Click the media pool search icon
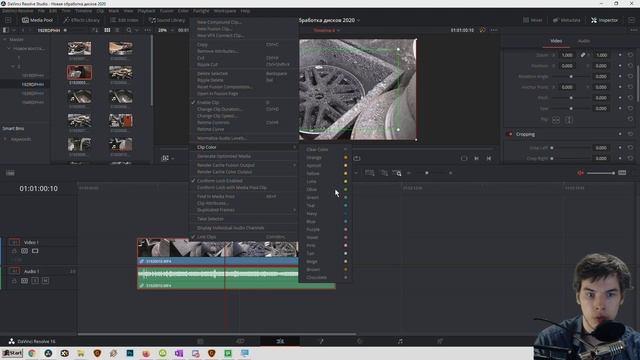This screenshot has width=640, height=360. (x=129, y=30)
